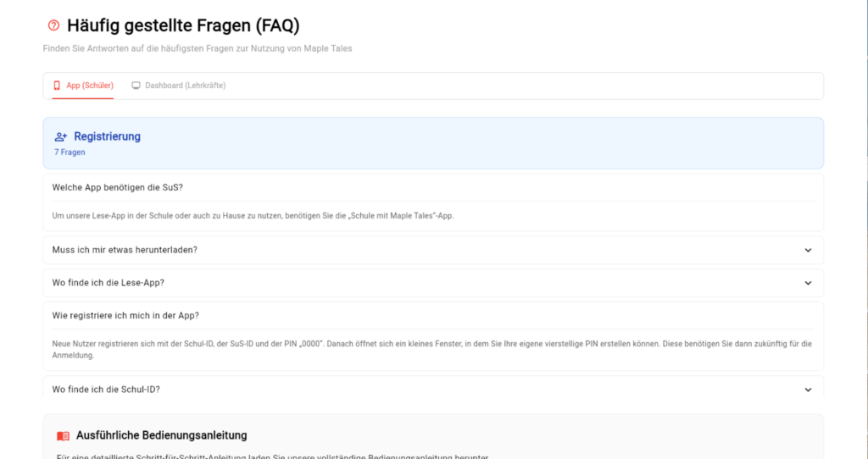
Task: Open the Dashboard (Lehrkräfte) tab
Action: pos(185,86)
